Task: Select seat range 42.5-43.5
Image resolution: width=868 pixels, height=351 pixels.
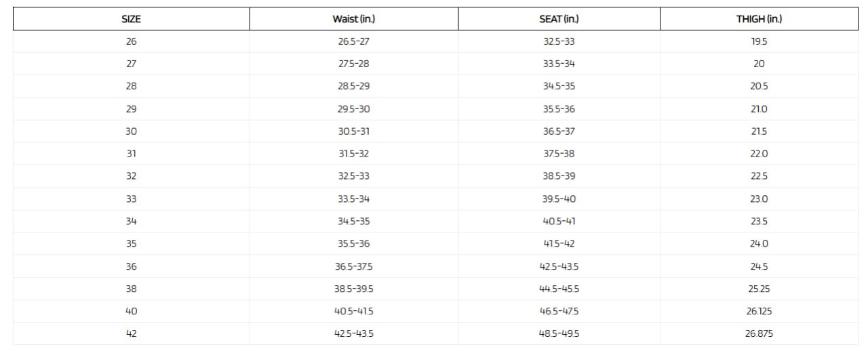Action: pos(559,267)
